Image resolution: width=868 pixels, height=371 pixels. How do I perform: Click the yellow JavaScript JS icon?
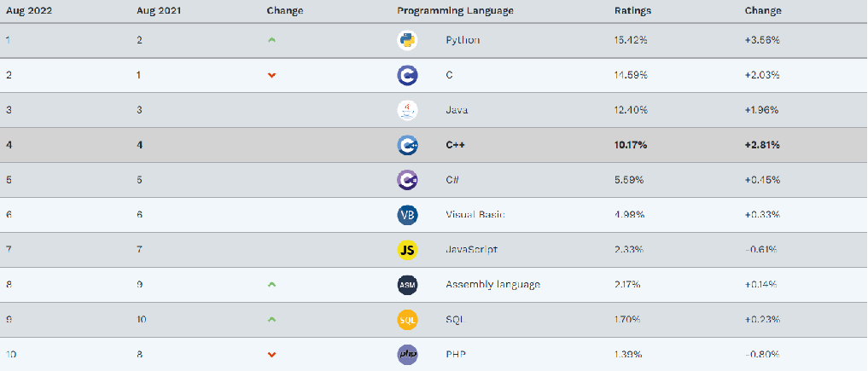click(x=407, y=250)
